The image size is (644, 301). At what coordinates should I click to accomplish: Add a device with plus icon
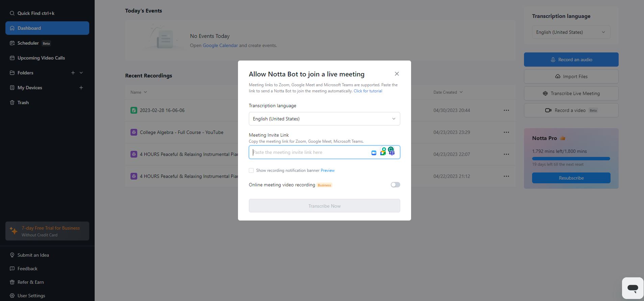click(x=81, y=88)
